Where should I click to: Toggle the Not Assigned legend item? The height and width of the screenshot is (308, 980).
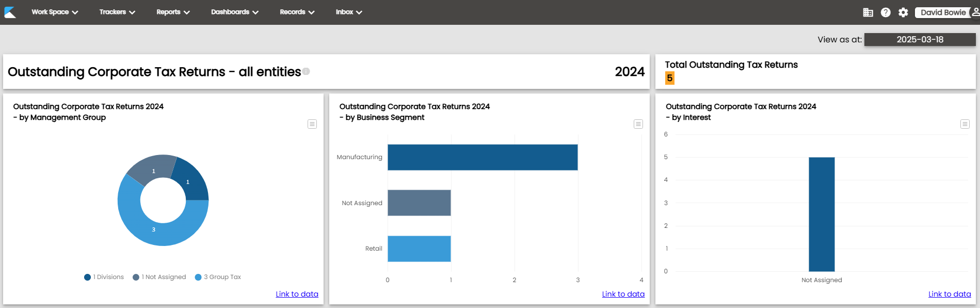click(159, 277)
